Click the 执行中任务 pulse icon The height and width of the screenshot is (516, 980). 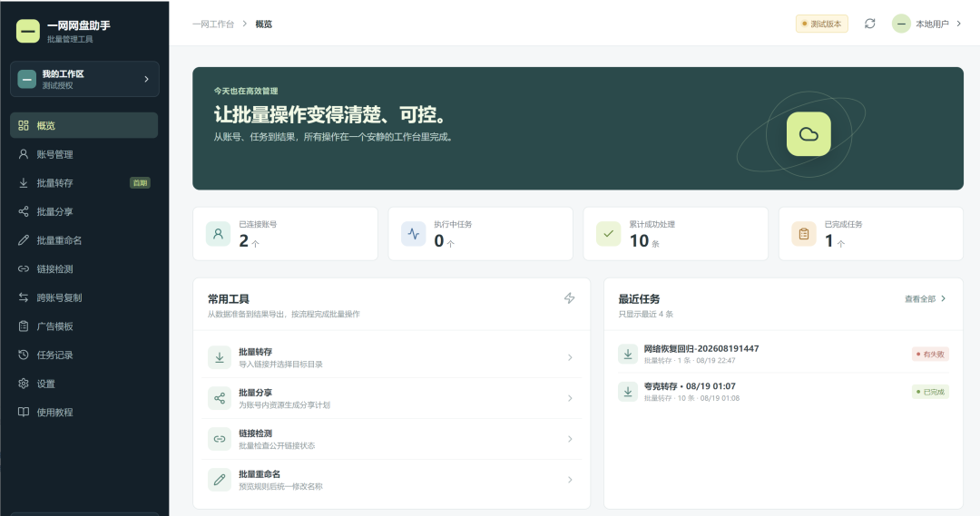click(x=414, y=234)
